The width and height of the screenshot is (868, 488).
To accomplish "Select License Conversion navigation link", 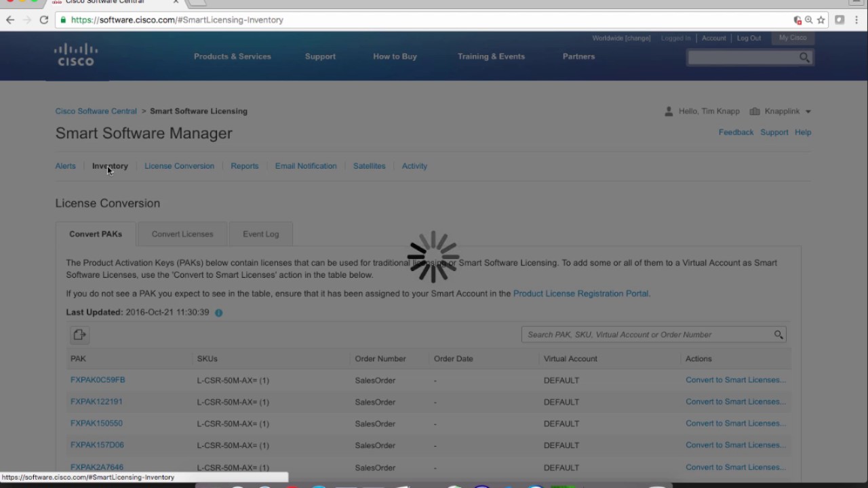I will coord(179,166).
